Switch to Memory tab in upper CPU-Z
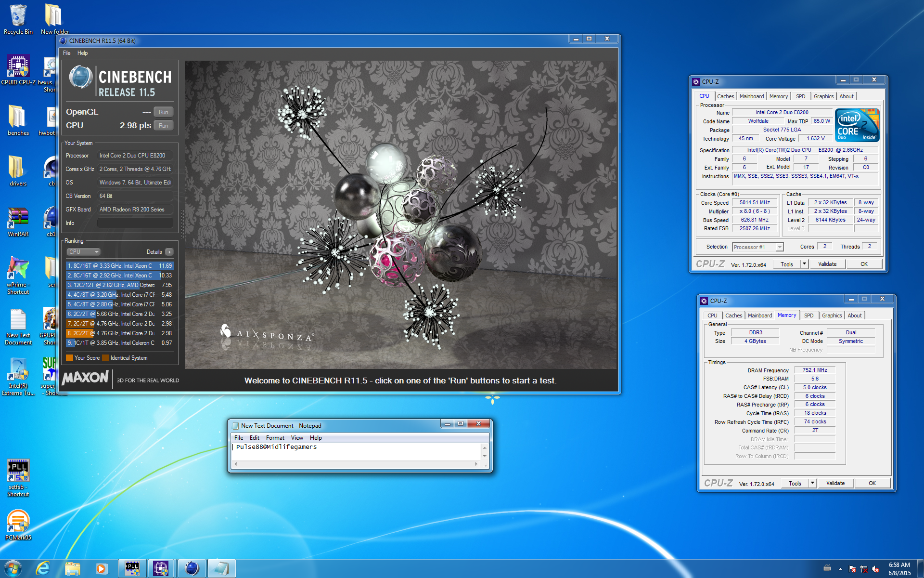Viewport: 924px width, 578px height. (x=779, y=96)
